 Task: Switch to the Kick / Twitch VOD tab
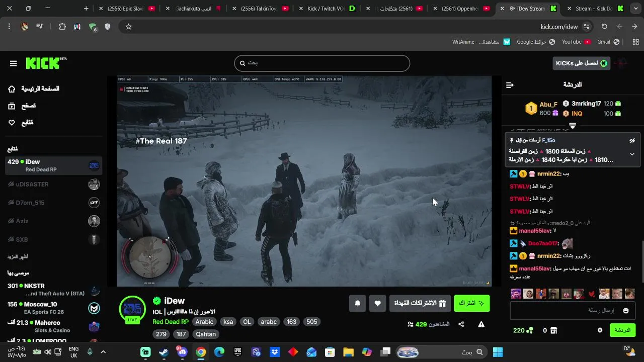327,9
